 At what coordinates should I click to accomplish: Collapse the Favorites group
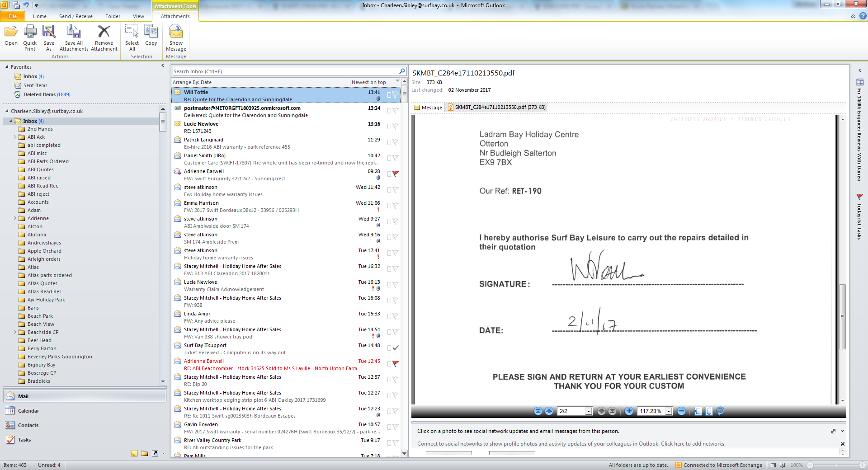click(x=7, y=67)
